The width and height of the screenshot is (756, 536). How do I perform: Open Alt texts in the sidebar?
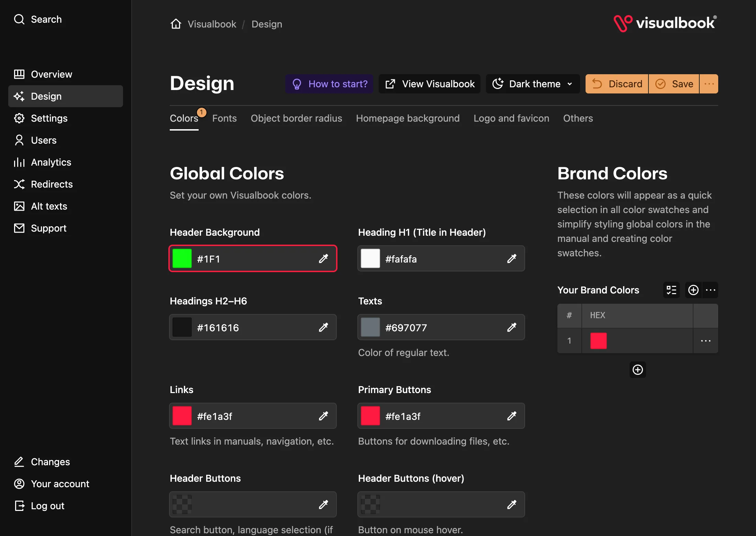tap(65, 206)
